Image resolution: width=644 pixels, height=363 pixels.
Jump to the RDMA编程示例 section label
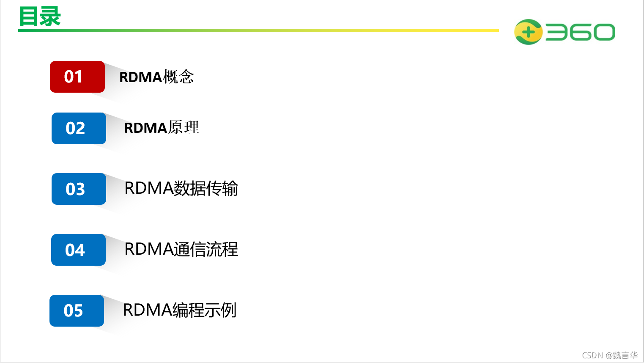tap(179, 310)
